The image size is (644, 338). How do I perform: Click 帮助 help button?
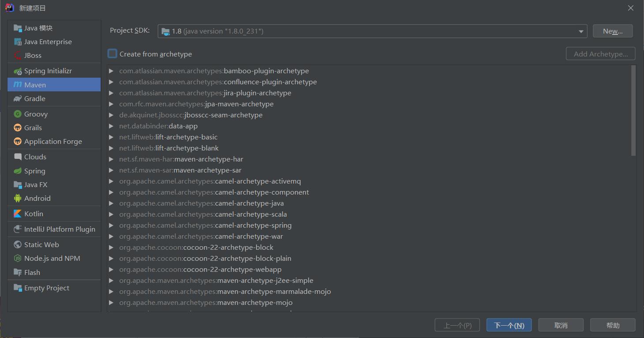(x=613, y=325)
